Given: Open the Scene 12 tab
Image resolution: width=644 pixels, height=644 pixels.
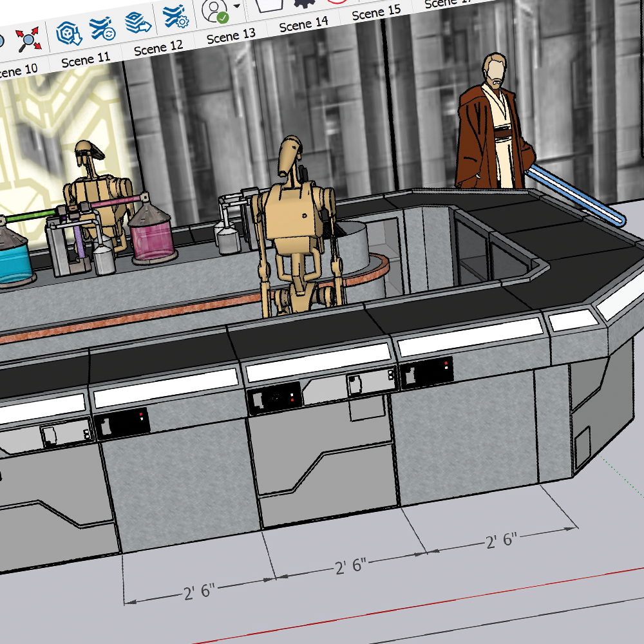Looking at the screenshot, I should (158, 48).
